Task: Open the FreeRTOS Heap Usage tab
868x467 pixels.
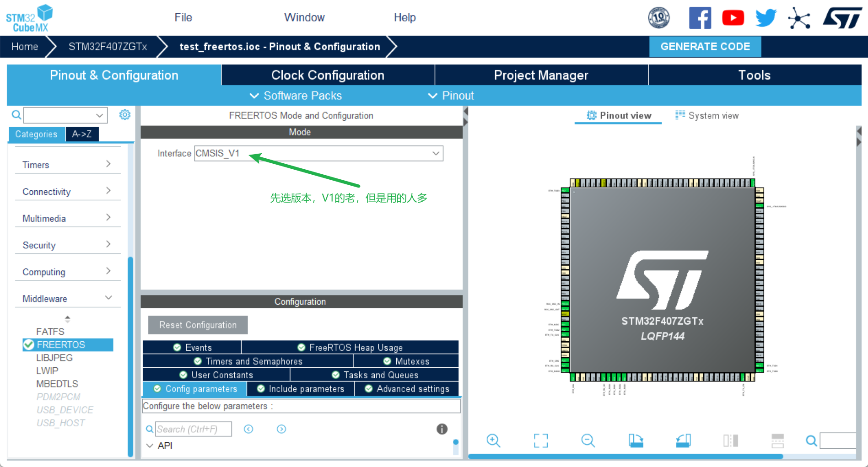Action: 350,347
